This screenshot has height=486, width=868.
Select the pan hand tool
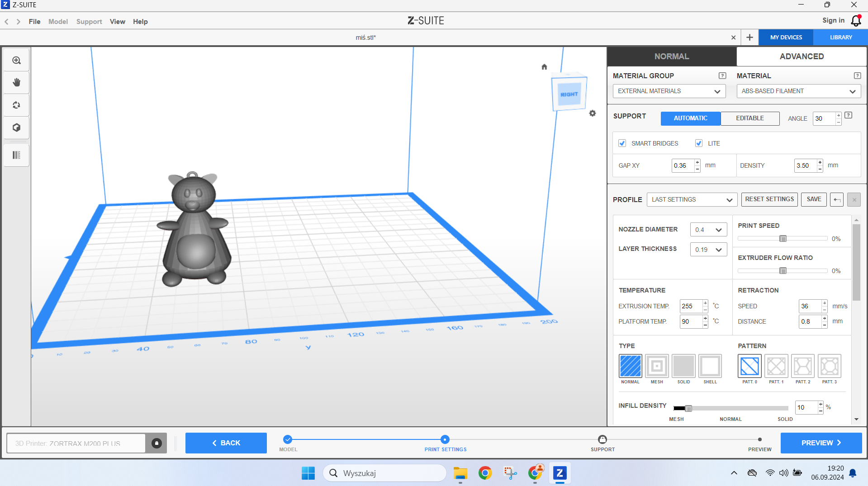click(17, 82)
